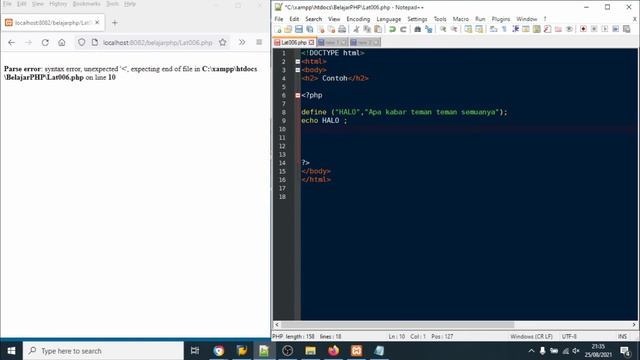Toggle INS insert mode in status bar
Screen dimensions: 640x360
point(622,337)
